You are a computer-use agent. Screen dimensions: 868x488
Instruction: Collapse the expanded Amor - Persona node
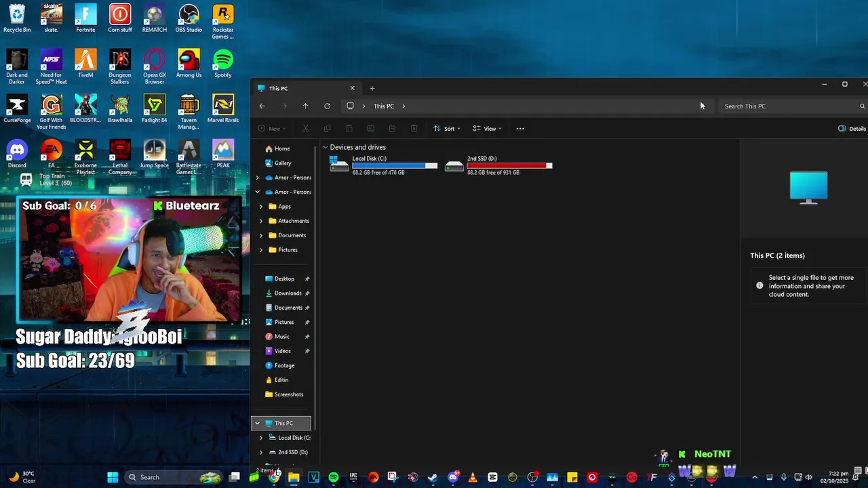(x=257, y=192)
